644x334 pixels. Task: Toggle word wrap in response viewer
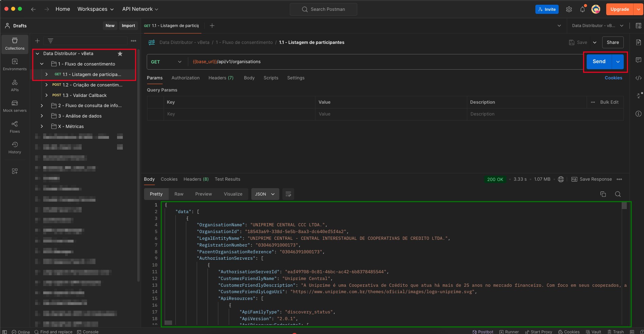[288, 194]
